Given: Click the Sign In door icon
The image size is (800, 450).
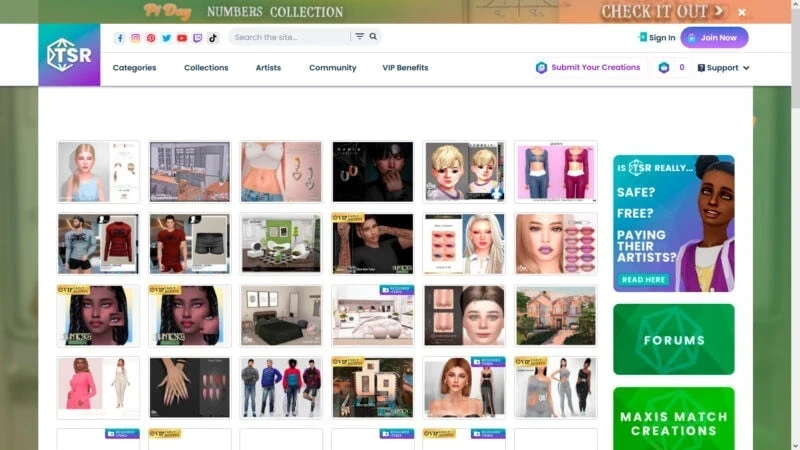Looking at the screenshot, I should [x=643, y=37].
